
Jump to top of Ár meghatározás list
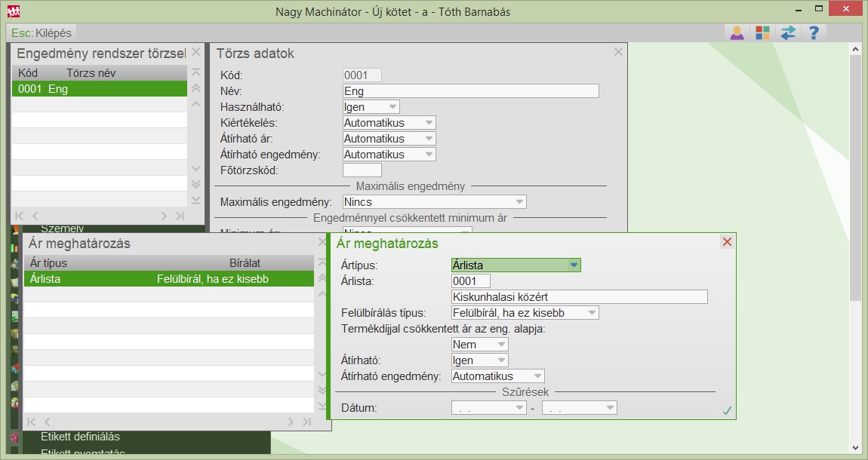click(323, 262)
